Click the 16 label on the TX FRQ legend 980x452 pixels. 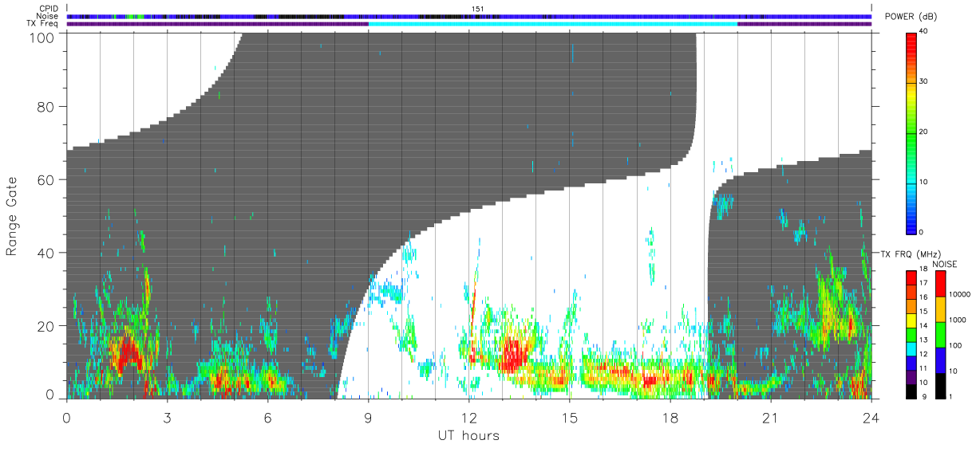click(924, 297)
